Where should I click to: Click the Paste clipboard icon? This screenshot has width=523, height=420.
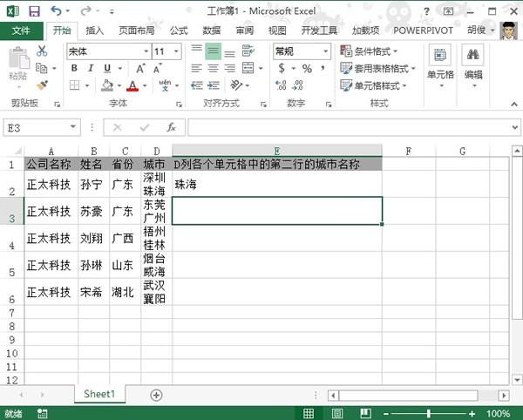18,59
